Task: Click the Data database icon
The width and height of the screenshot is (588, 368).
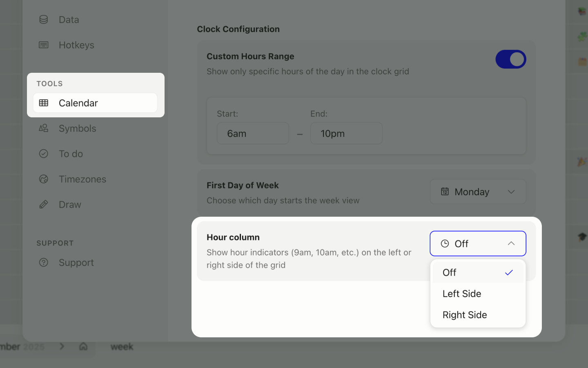Action: tap(43, 19)
